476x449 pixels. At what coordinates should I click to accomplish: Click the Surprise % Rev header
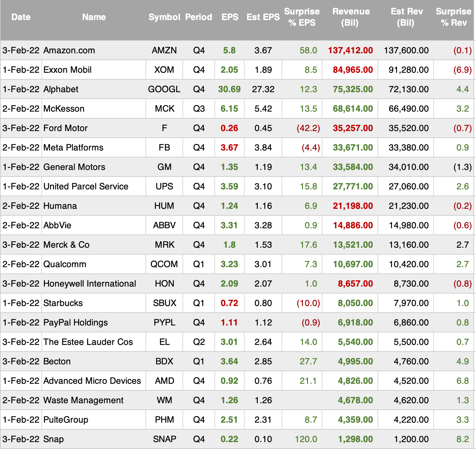pos(453,17)
